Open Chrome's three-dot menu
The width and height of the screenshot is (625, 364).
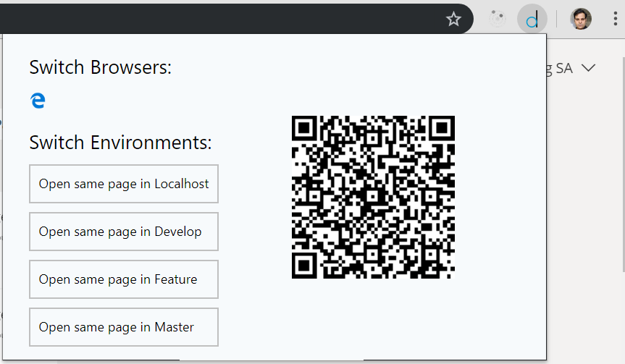point(616,19)
